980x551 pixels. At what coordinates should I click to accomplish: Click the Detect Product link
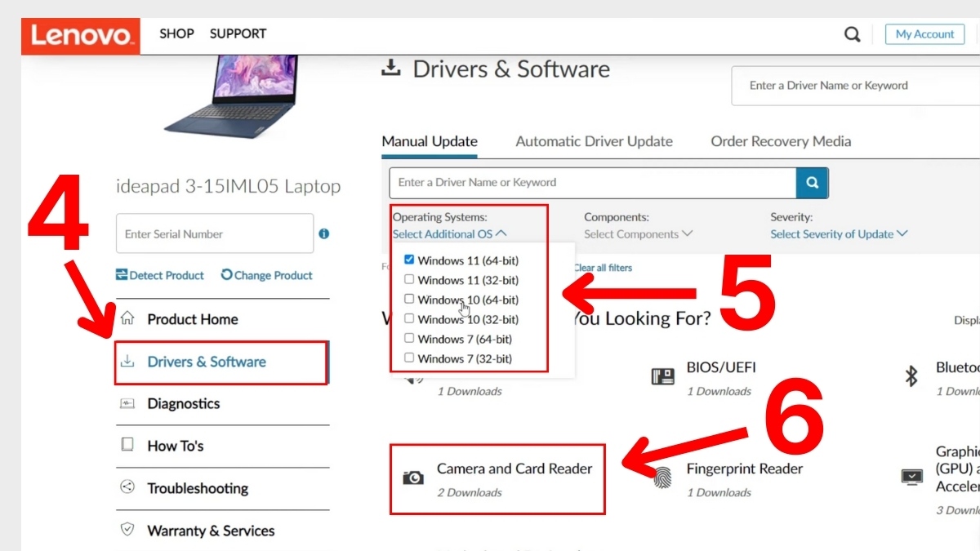point(160,275)
